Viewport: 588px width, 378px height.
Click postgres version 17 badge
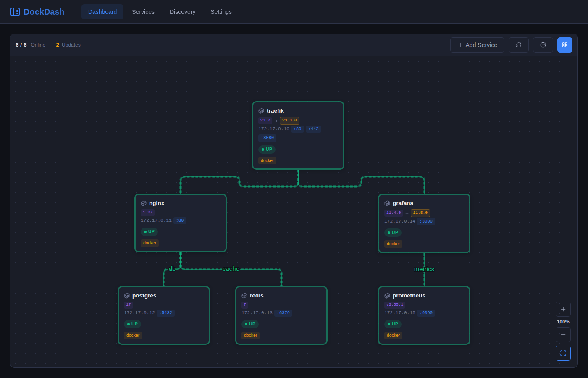(x=129, y=305)
